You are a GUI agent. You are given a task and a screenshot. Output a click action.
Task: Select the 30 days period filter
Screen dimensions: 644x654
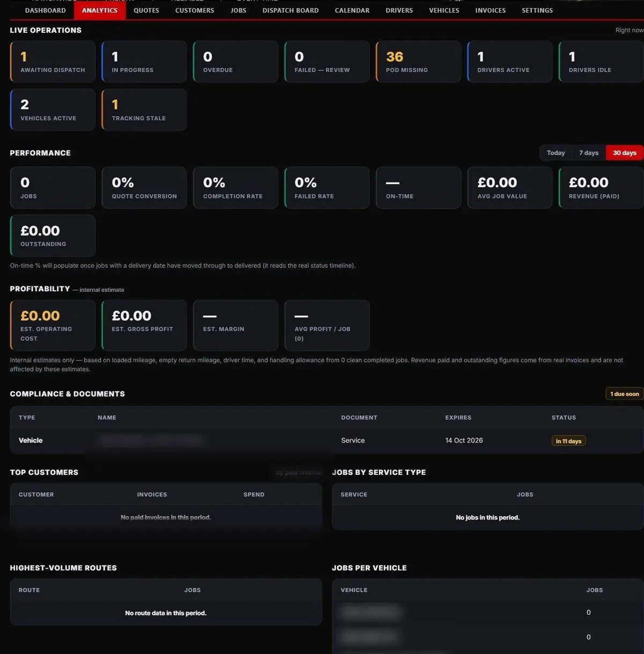[625, 153]
